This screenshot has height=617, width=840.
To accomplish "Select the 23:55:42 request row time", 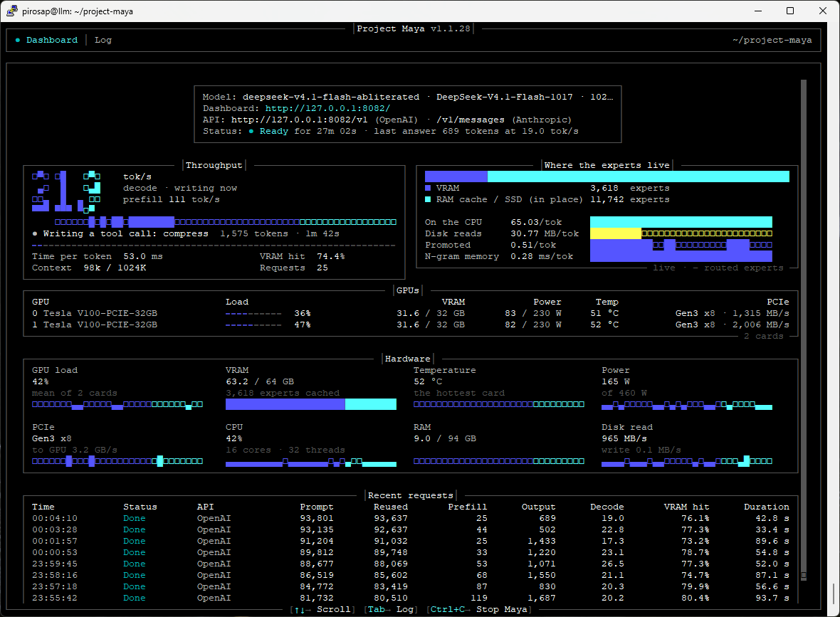I will (55, 598).
